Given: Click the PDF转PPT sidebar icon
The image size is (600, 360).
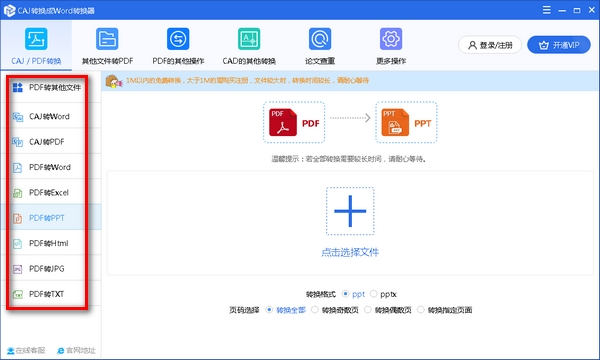Looking at the screenshot, I should (x=18, y=218).
